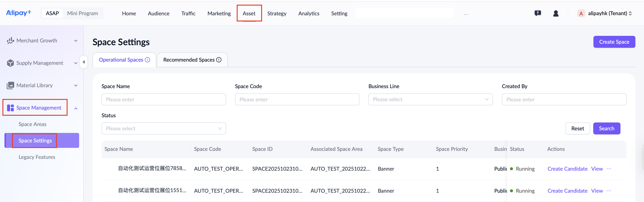Click into the Space Name input field
Screen dimensions: 644x202
click(x=164, y=100)
